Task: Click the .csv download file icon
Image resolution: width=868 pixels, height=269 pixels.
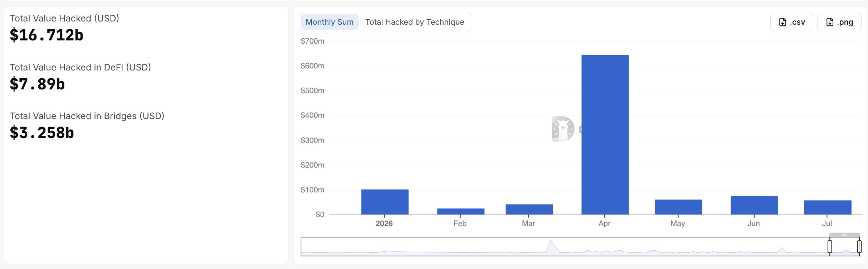Action: click(x=782, y=22)
